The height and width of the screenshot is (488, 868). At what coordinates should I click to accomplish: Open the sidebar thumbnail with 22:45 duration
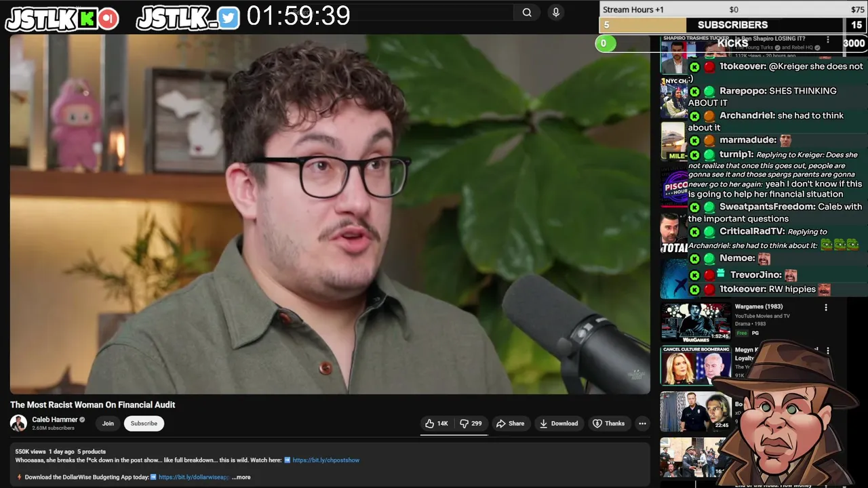(696, 411)
